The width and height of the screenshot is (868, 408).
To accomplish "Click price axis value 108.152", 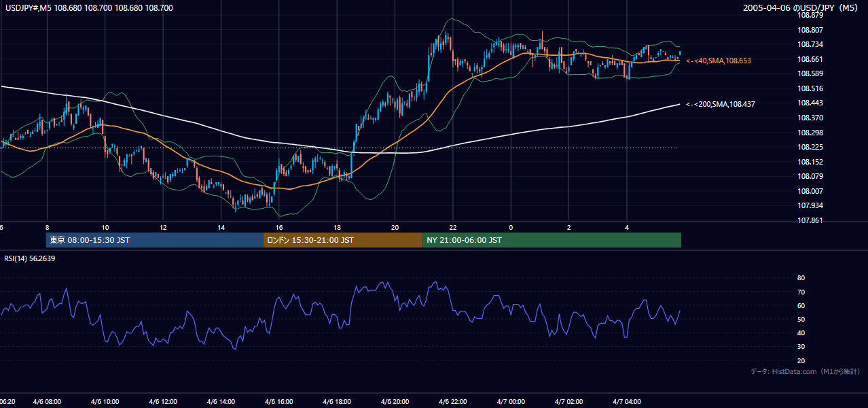I will pos(810,162).
